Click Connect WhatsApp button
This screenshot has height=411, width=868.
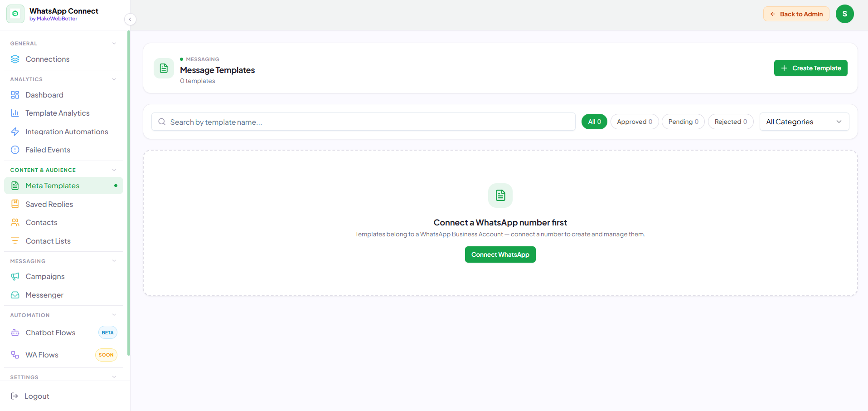pos(500,254)
